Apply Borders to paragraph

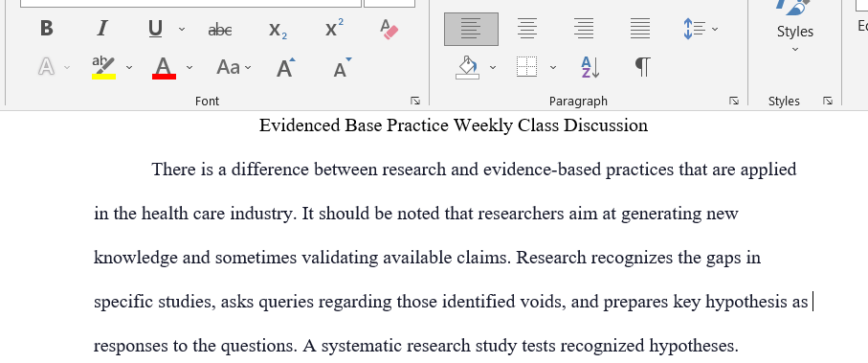click(527, 68)
